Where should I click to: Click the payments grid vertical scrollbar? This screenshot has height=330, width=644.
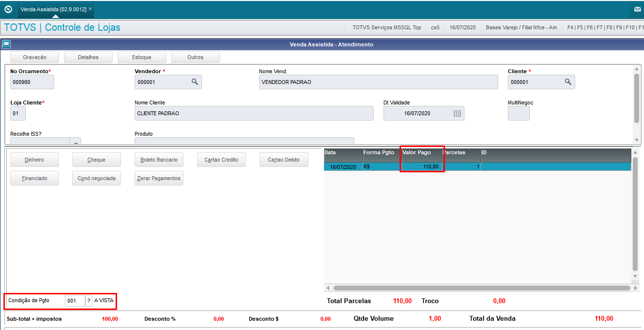[x=635, y=215]
